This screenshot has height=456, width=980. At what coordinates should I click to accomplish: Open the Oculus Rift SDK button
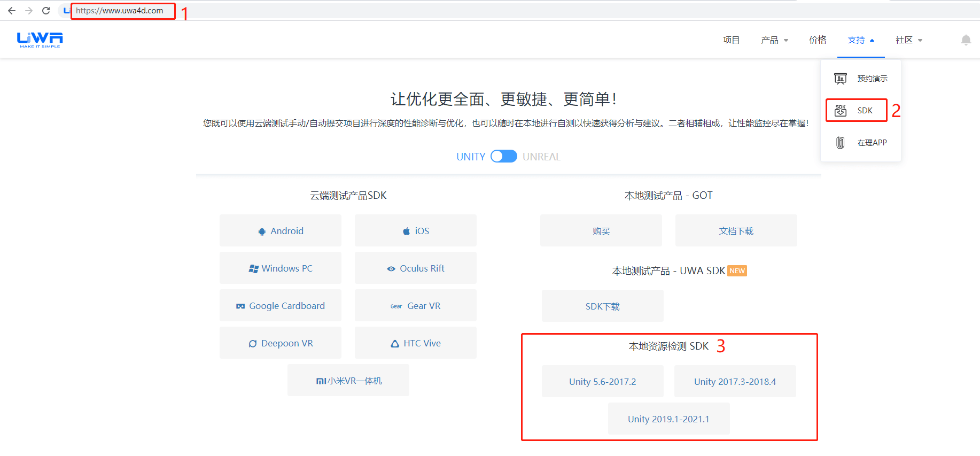416,268
